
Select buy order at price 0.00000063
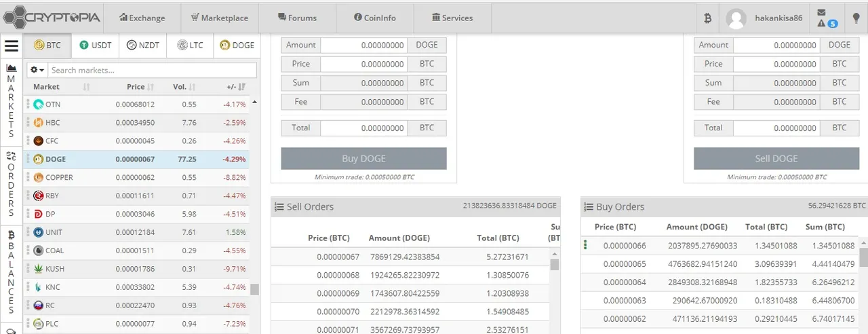click(x=720, y=300)
